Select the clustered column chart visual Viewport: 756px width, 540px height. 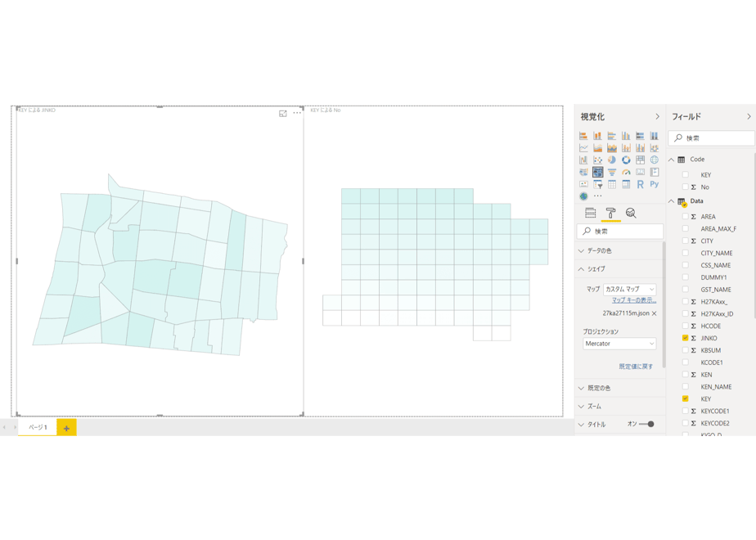626,136
